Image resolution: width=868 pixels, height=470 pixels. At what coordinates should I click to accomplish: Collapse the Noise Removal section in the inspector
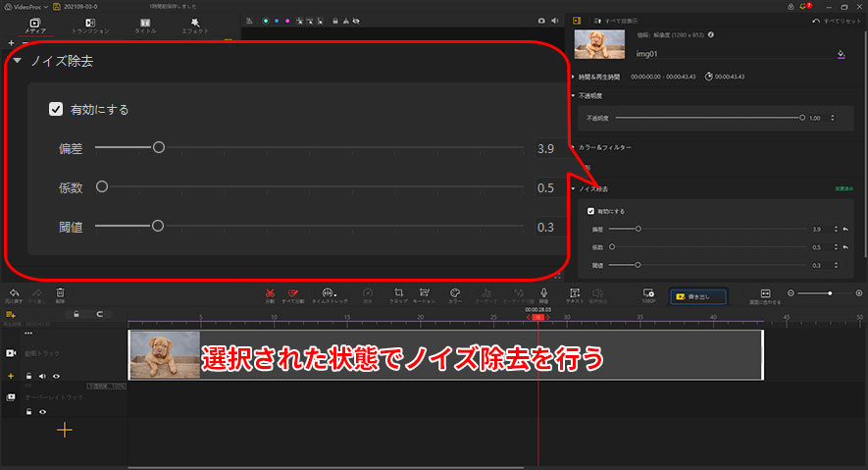pyautogui.click(x=573, y=188)
